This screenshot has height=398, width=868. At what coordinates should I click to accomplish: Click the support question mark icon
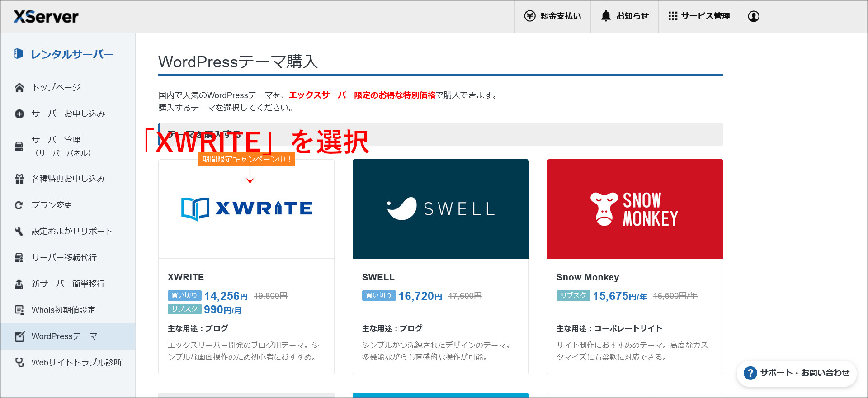click(750, 373)
